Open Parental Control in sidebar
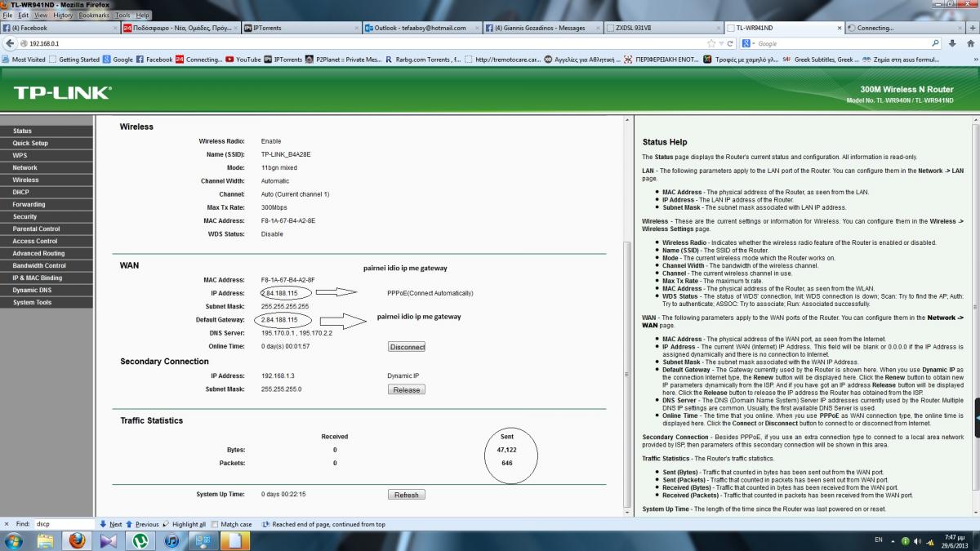 [47, 229]
